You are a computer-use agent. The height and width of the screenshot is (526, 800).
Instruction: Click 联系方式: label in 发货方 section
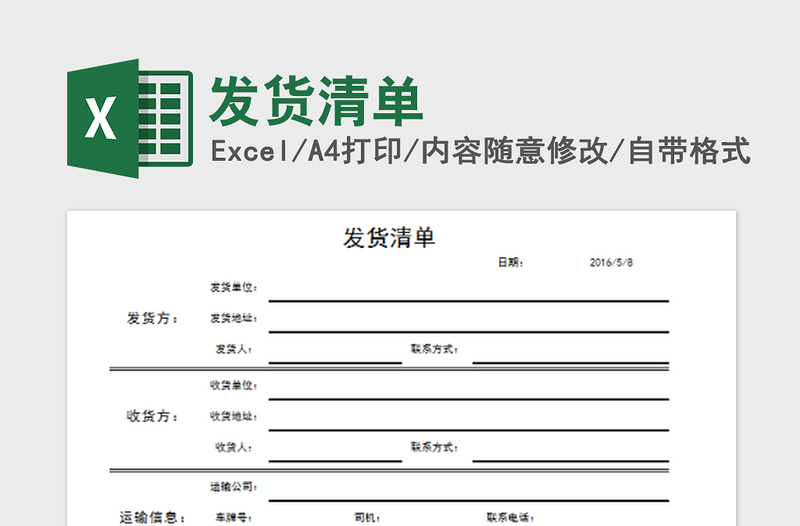coord(434,349)
